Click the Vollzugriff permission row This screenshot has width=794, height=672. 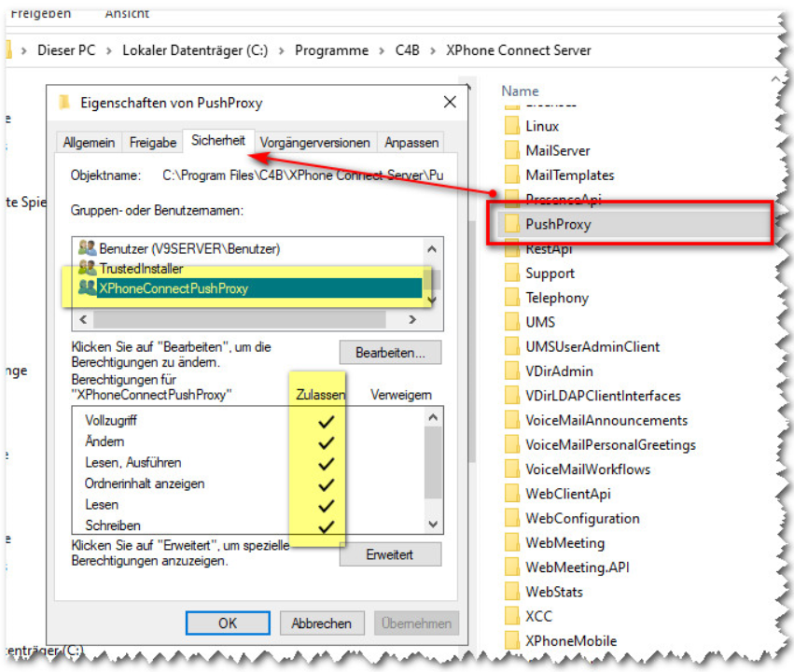point(248,420)
